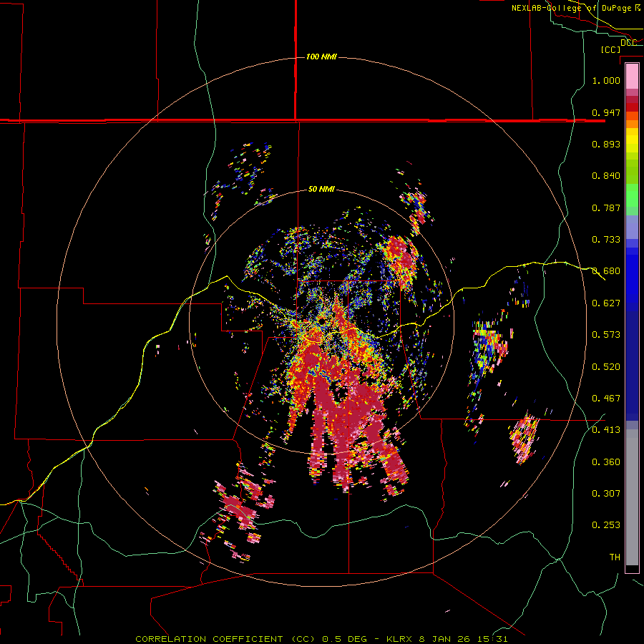Viewport: 644px width, 644px height.
Task: Click the [CC] label above the color bar
Action: (610, 49)
